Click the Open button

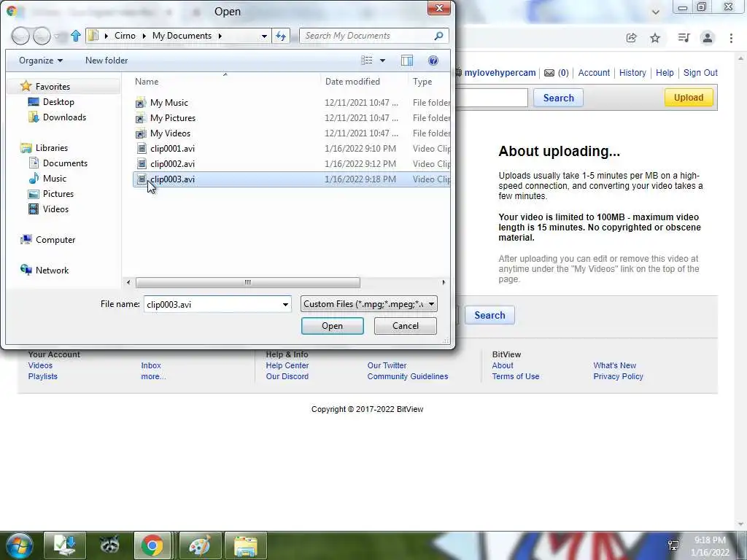332,326
